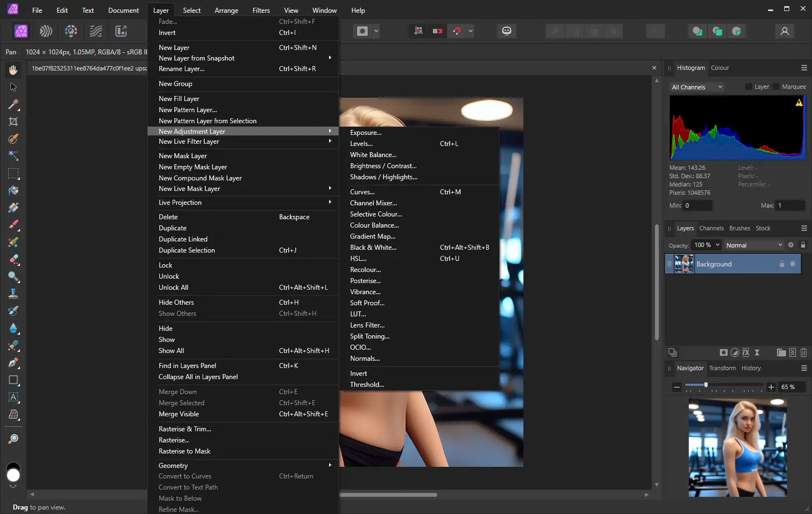Image resolution: width=812 pixels, height=514 pixels.
Task: Switch to the Channels tab
Action: point(711,228)
